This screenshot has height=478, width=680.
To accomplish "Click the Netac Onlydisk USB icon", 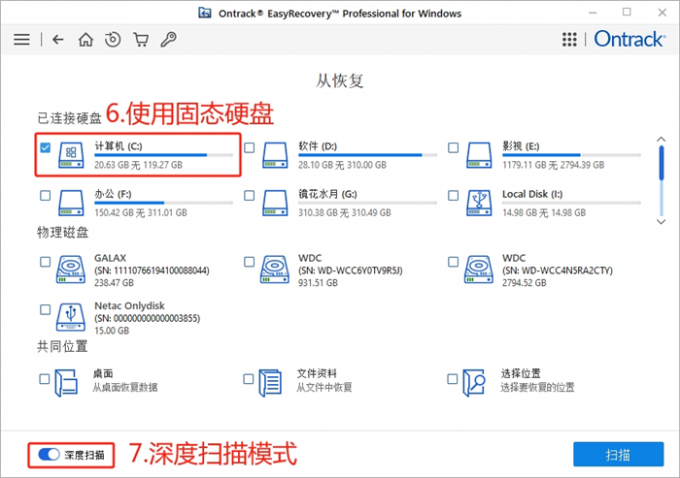I will tap(71, 317).
